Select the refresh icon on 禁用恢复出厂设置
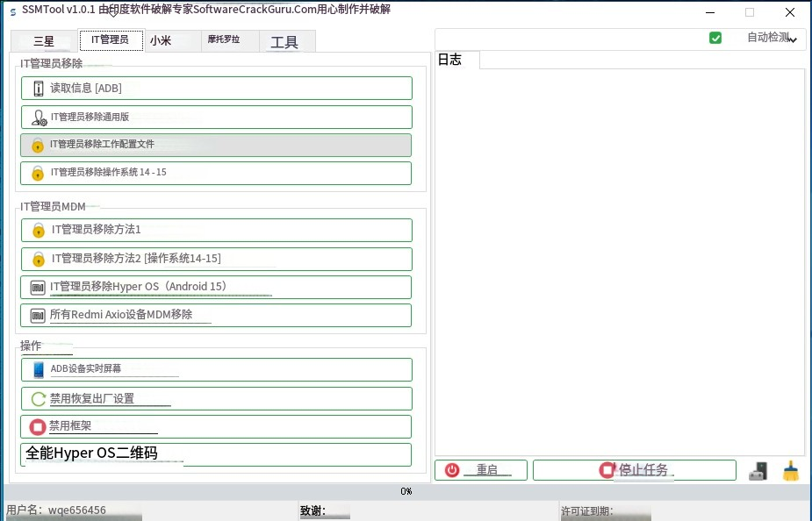 (x=37, y=398)
